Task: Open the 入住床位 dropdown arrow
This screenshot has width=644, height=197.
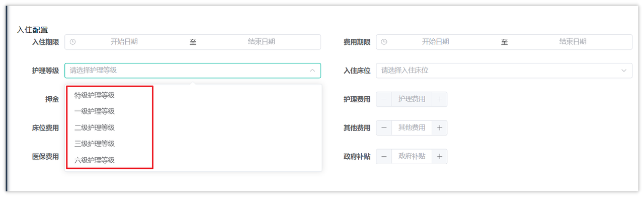Action: (623, 71)
